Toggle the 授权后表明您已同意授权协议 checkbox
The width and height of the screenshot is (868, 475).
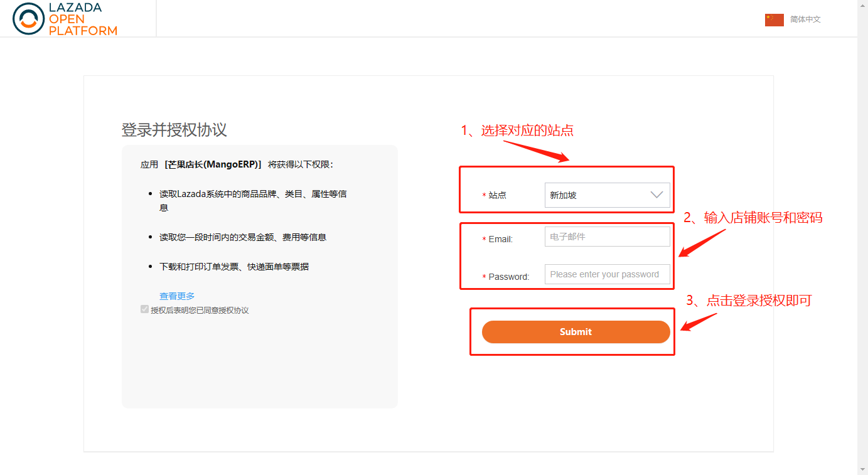144,309
